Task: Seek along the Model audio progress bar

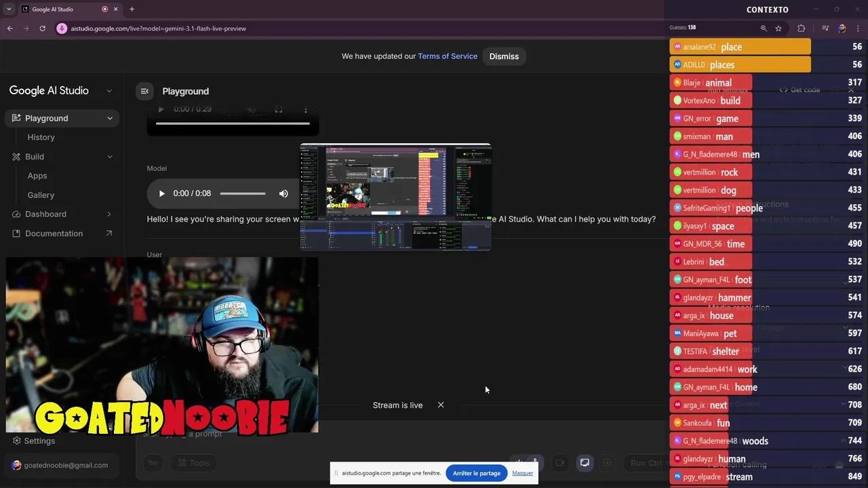Action: [243, 193]
